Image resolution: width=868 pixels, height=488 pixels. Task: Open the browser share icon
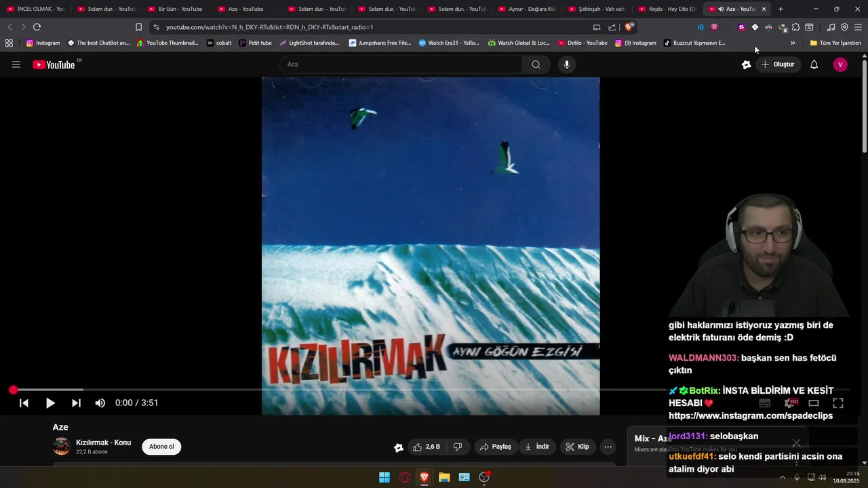[612, 27]
